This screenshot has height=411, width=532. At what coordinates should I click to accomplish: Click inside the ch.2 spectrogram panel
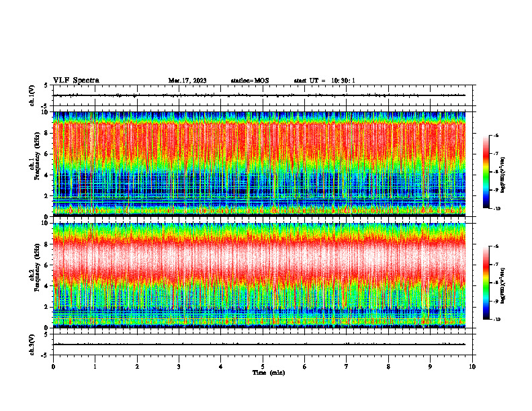pyautogui.click(x=259, y=275)
